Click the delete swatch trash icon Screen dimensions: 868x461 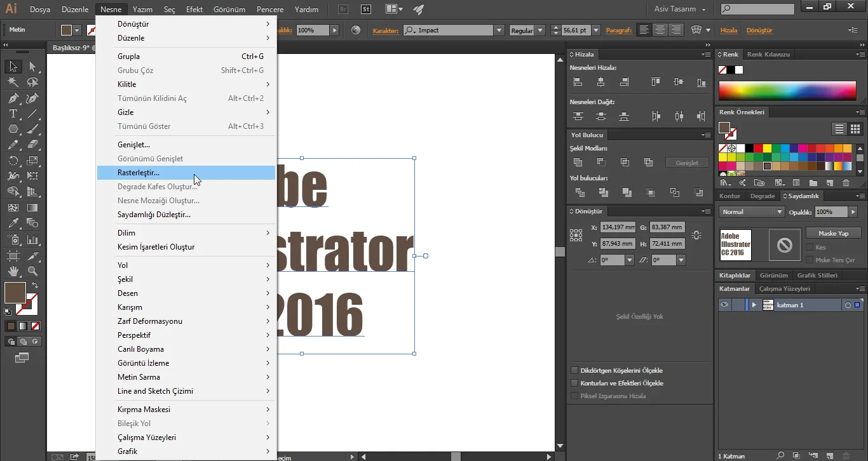846,183
